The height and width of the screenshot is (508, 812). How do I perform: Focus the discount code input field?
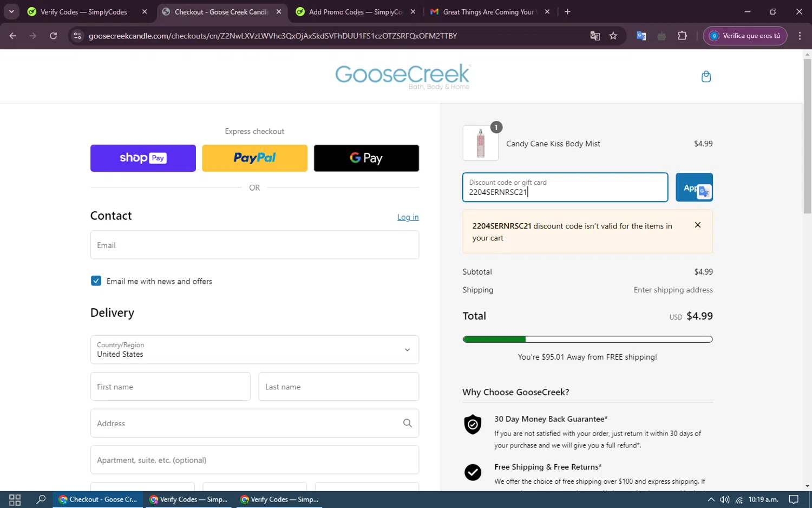point(565,187)
